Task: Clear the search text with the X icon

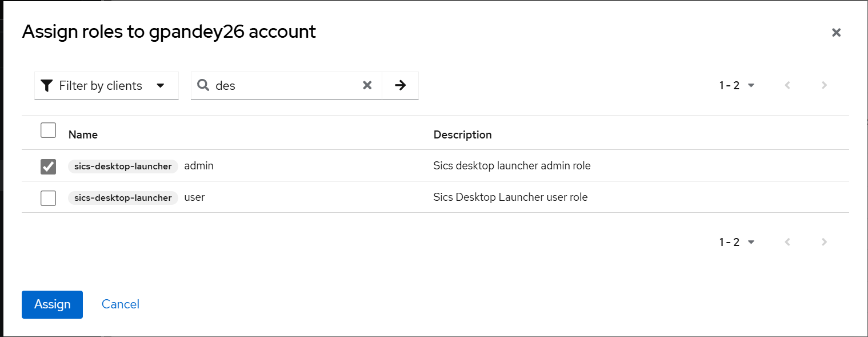Action: pos(367,85)
